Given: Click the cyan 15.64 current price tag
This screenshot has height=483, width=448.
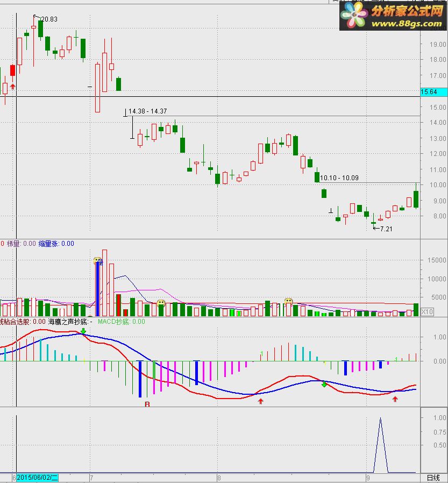Looking at the screenshot, I should 434,92.
